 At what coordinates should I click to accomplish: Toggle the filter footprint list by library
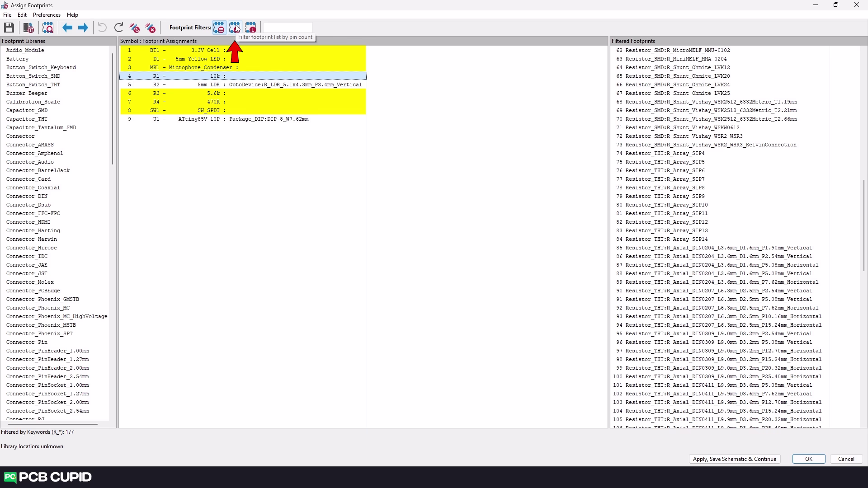click(x=250, y=28)
